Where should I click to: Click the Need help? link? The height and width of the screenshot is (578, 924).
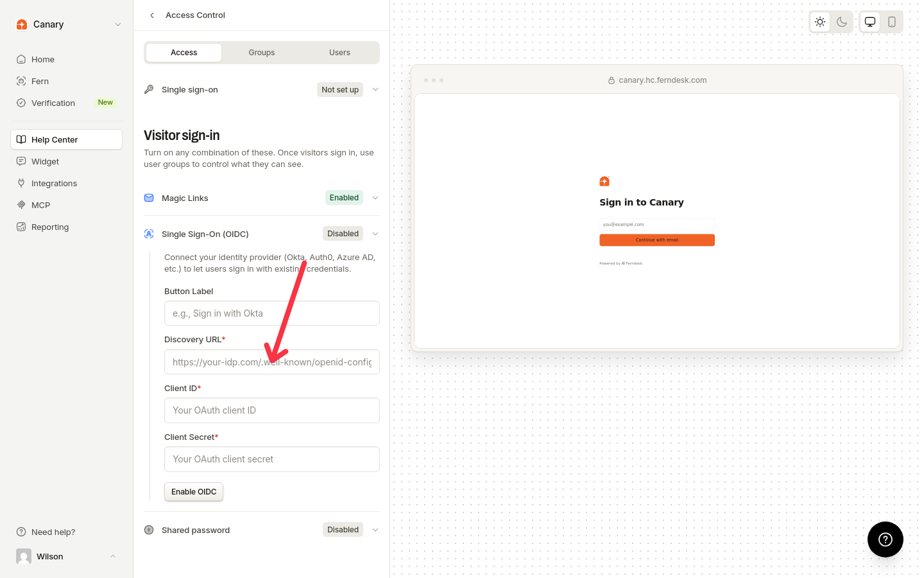click(53, 532)
